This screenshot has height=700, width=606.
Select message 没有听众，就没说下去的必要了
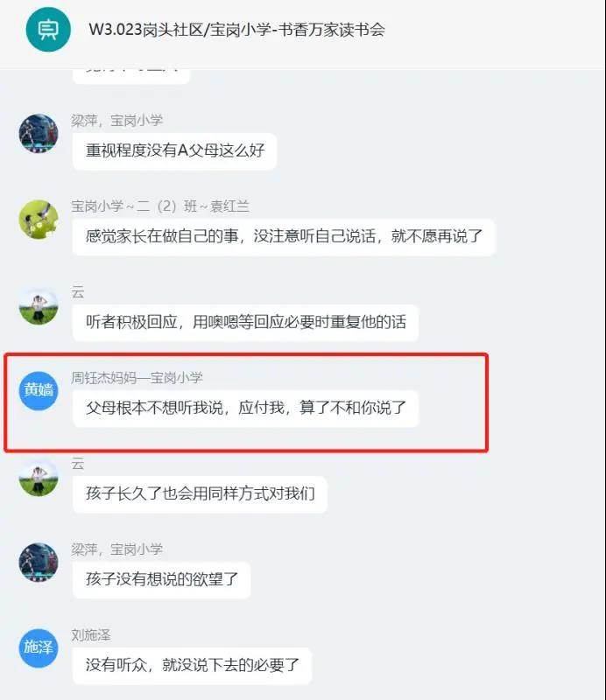192,665
